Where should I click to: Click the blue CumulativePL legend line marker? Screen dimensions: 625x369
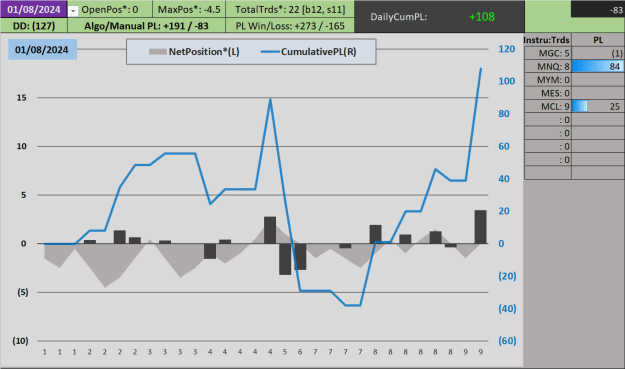click(270, 52)
